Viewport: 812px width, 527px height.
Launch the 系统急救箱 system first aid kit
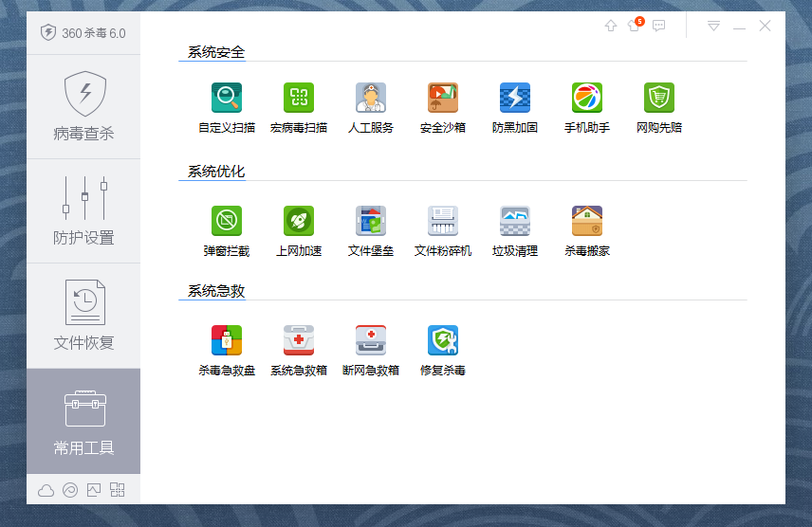tap(298, 351)
